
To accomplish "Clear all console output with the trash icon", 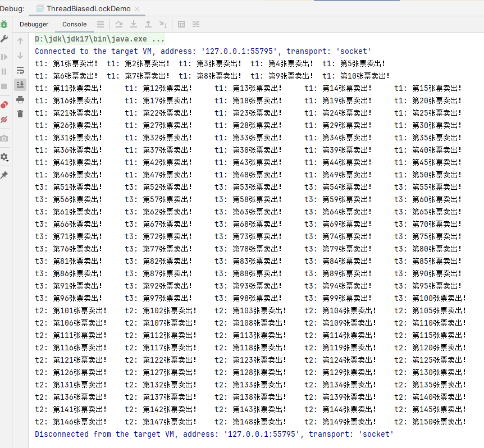I will [x=20, y=114].
